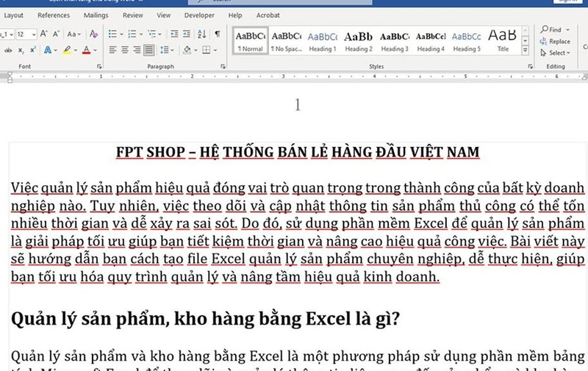Select the Acrobat tab
The width and height of the screenshot is (588, 371).
(x=268, y=15)
